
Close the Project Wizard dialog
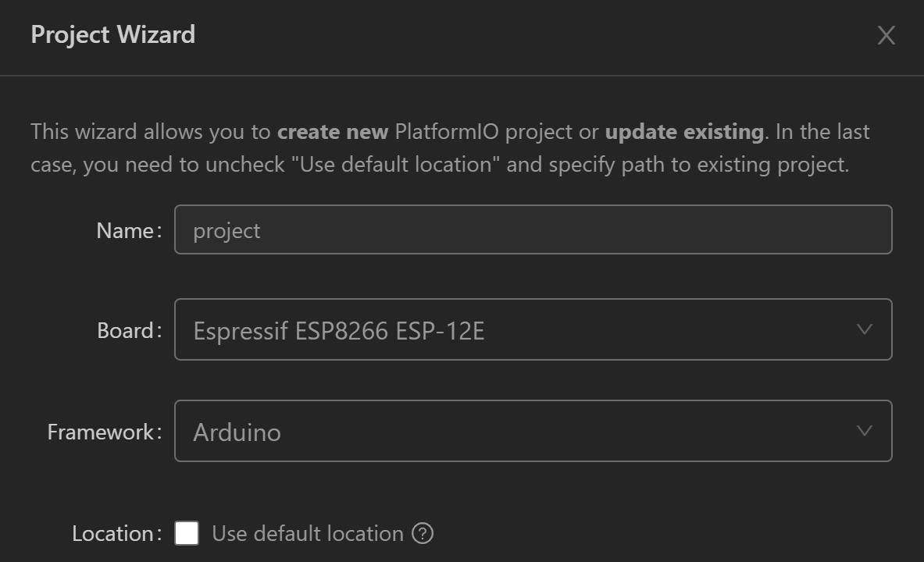886,35
